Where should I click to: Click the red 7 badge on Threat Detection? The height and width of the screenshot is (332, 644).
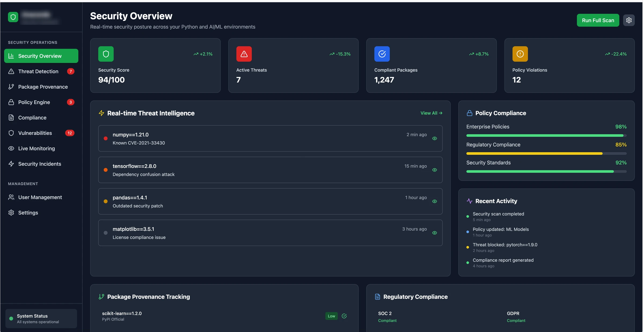point(71,71)
